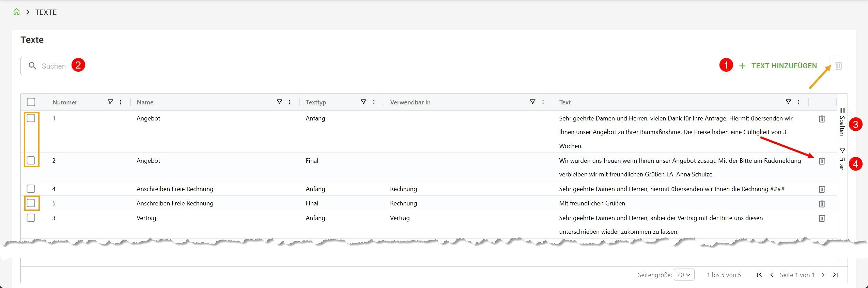Open the Seitengröße page size dropdown

[x=684, y=275]
